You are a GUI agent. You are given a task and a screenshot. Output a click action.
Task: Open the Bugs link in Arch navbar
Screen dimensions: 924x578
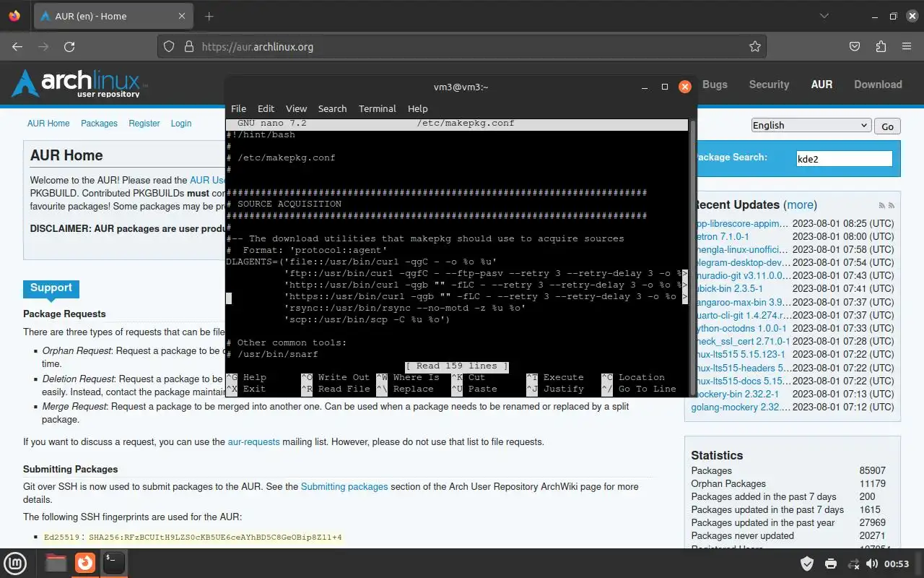click(715, 85)
